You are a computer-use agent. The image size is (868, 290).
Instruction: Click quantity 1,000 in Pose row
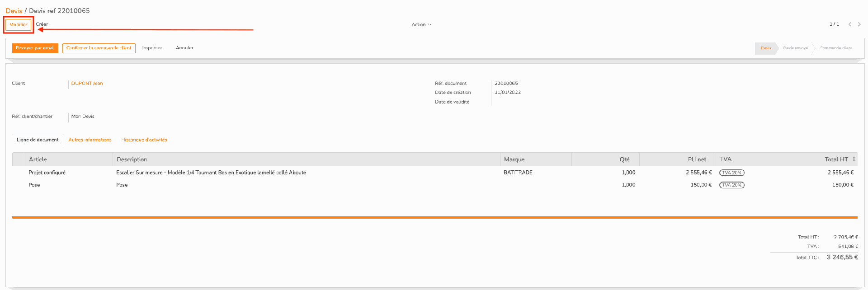pyautogui.click(x=628, y=185)
